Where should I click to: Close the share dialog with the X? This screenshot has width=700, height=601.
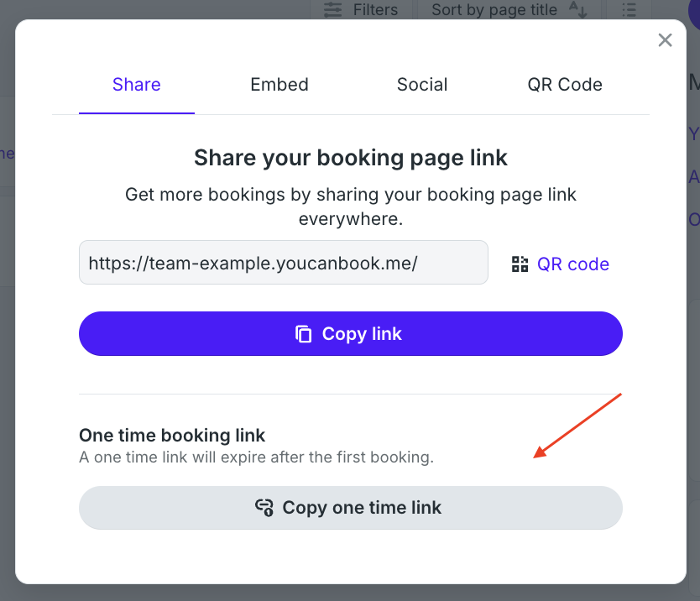(x=666, y=40)
